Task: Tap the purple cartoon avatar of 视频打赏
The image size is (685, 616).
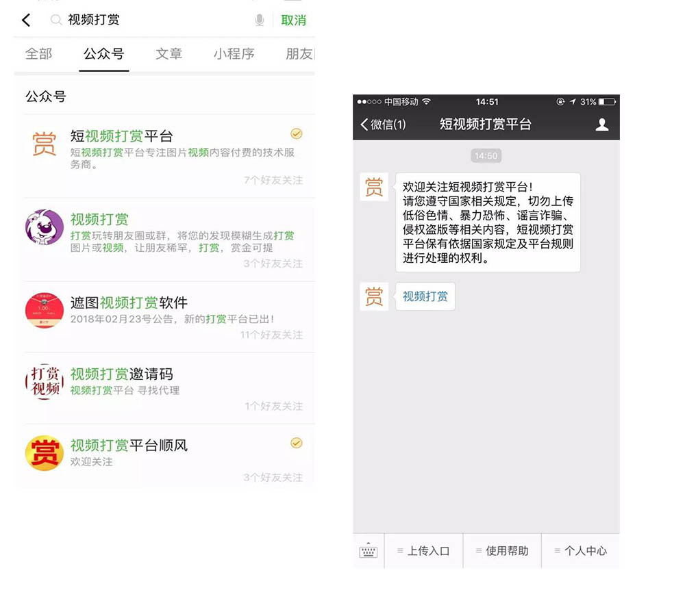Action: [x=45, y=227]
